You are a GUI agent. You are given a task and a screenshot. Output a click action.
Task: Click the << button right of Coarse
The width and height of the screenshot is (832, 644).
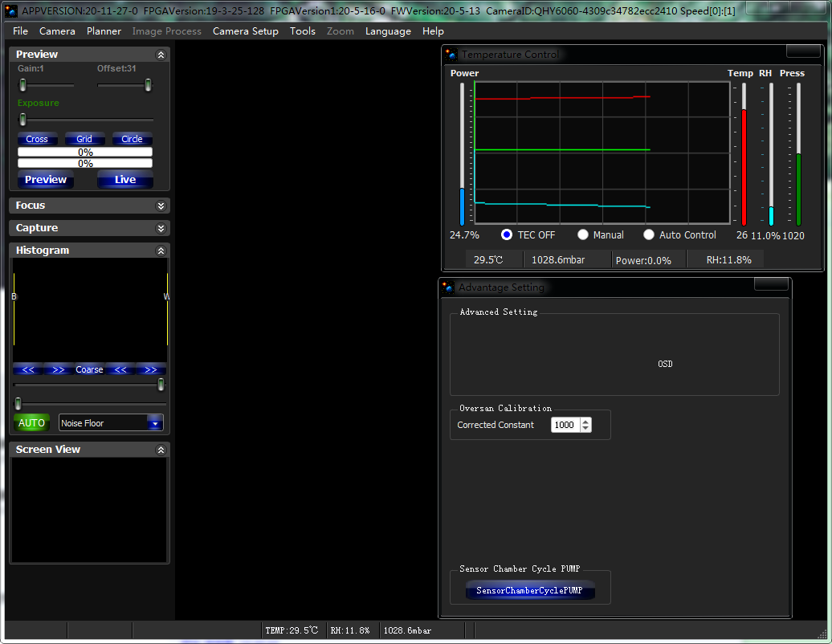click(x=120, y=369)
